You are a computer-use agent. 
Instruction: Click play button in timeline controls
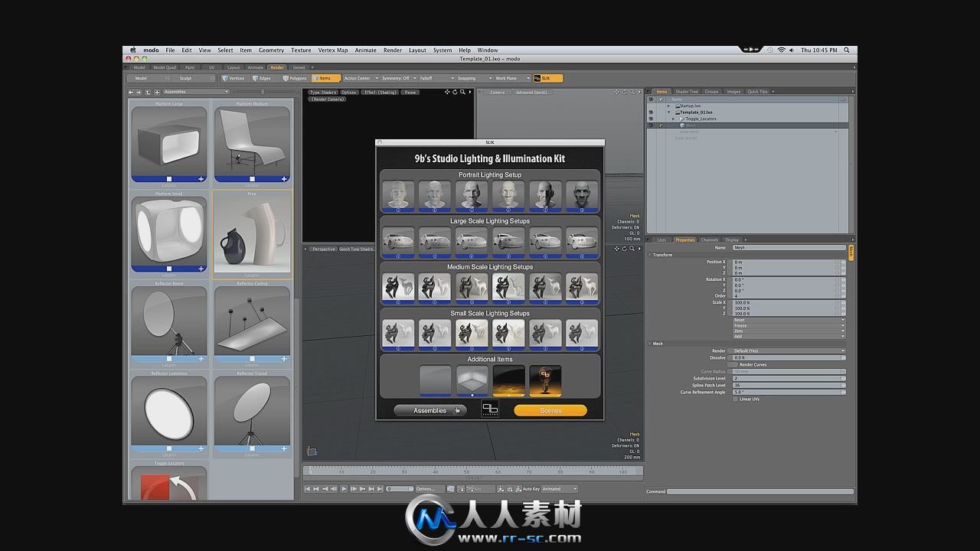pos(344,488)
